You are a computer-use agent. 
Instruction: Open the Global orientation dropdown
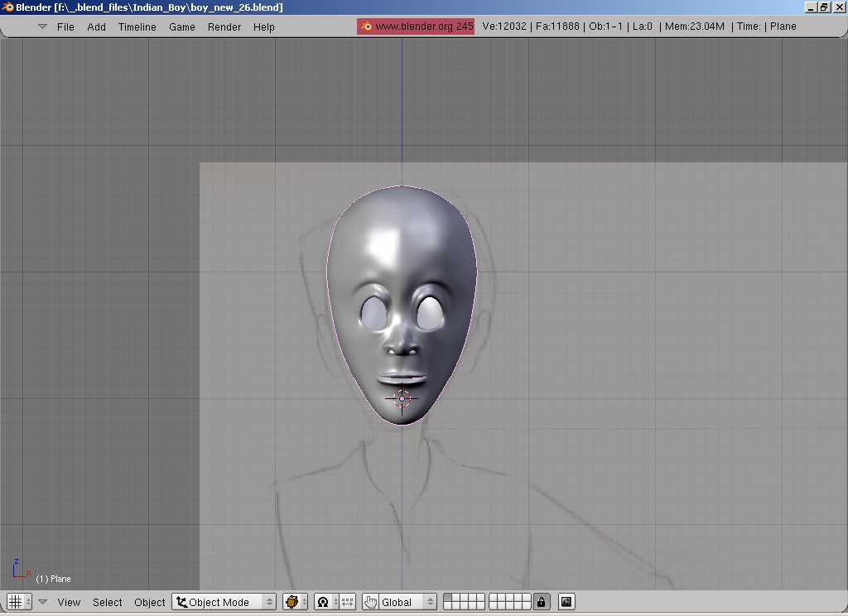pos(407,602)
